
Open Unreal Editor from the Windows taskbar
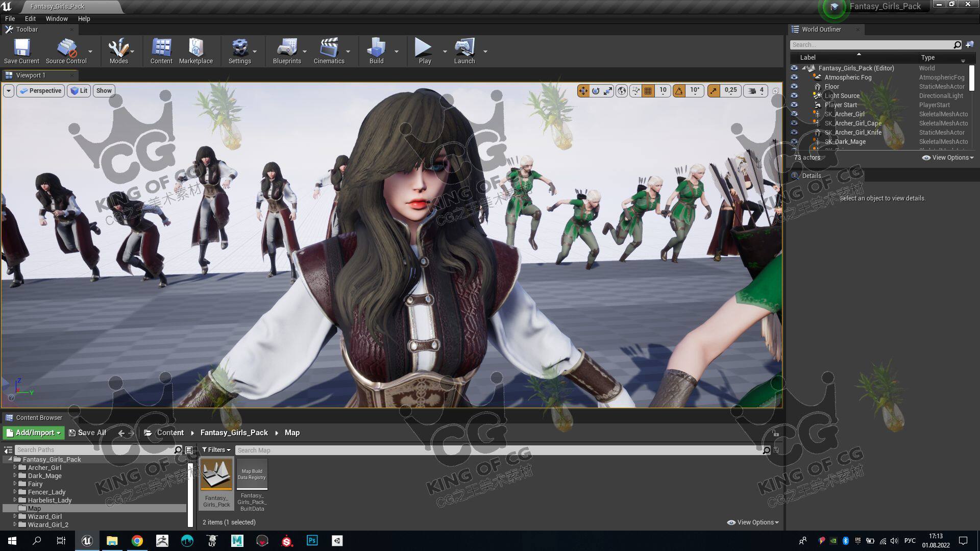click(87, 541)
